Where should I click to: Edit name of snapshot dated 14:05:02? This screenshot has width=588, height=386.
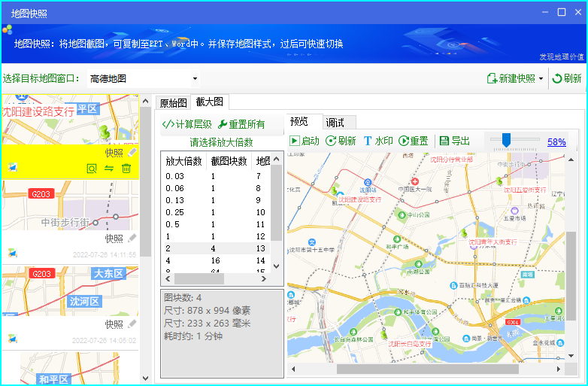click(132, 324)
